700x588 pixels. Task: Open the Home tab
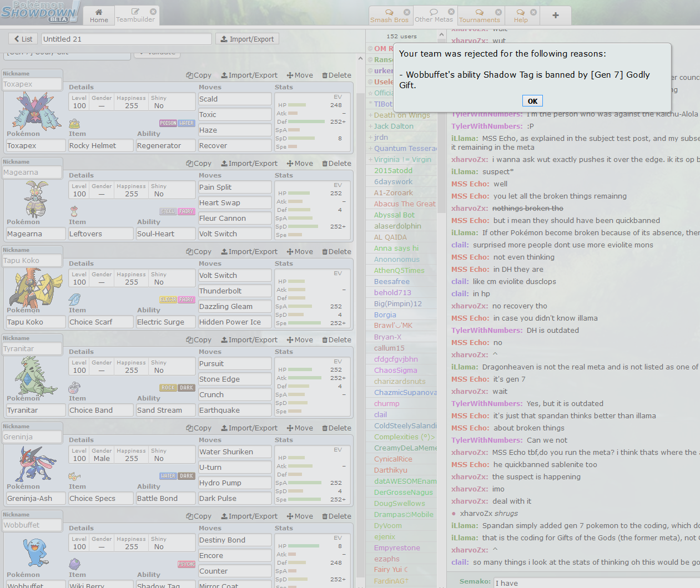(99, 16)
